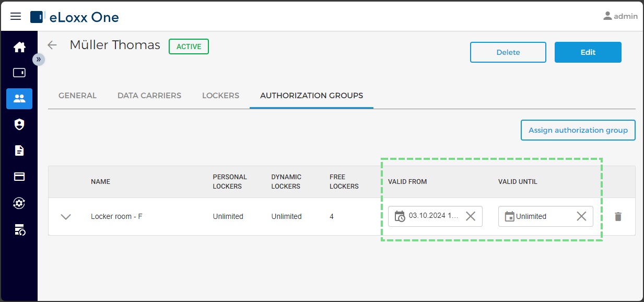The image size is (644, 302).
Task: Switch to the LOCKERS tab
Action: [220, 96]
